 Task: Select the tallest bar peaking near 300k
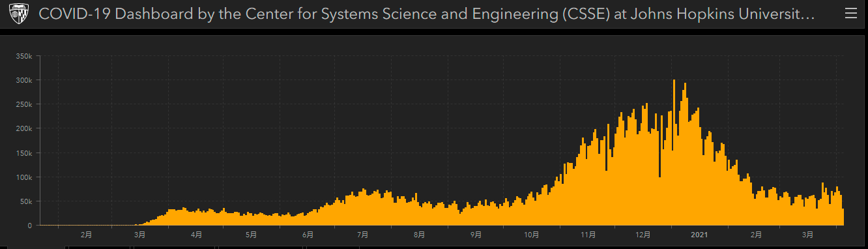[x=674, y=153]
